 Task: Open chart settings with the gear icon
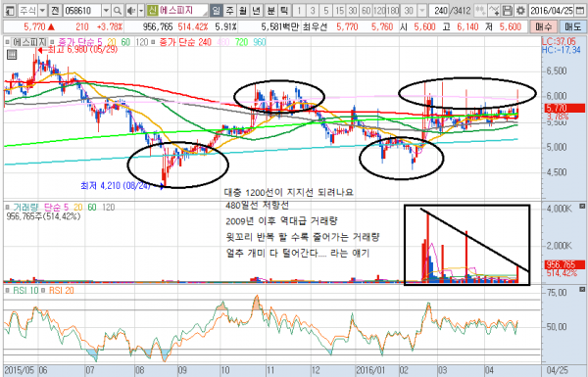point(520,11)
